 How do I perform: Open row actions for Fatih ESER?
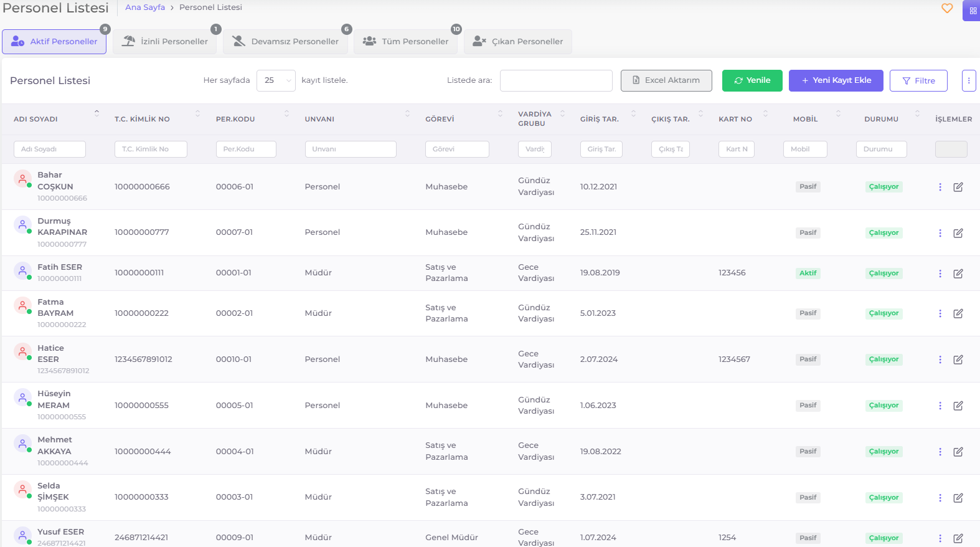pyautogui.click(x=940, y=273)
